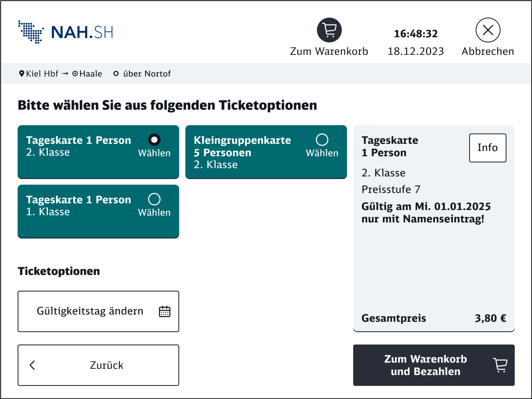Screen dimensions: 532x399
Task: Open Gültigkeitstag ändern to change validity date
Action: point(98,311)
